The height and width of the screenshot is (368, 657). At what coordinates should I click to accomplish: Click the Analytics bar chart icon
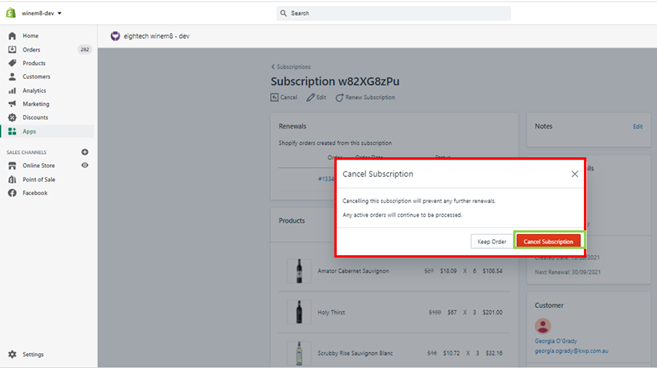[12, 91]
